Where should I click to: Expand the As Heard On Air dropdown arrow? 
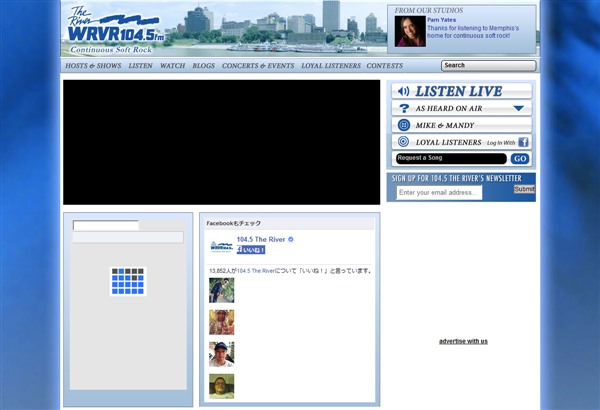coord(518,108)
